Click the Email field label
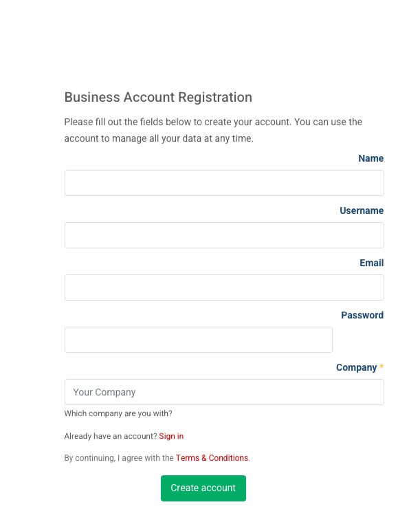 [x=371, y=263]
